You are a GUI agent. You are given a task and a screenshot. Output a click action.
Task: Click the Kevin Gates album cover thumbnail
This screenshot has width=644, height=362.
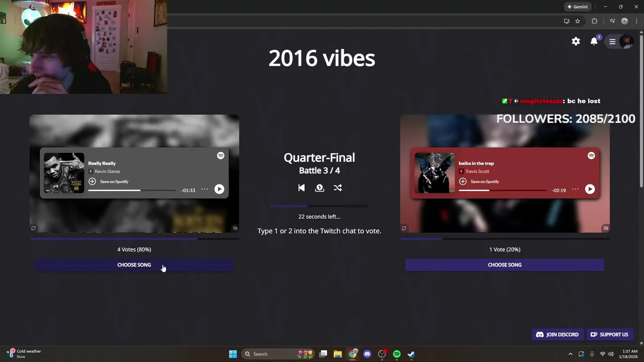coord(64,173)
